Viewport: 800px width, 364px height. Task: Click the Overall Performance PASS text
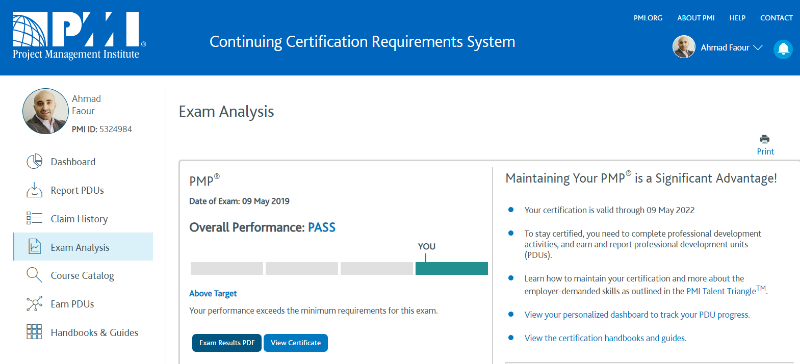pyautogui.click(x=262, y=227)
